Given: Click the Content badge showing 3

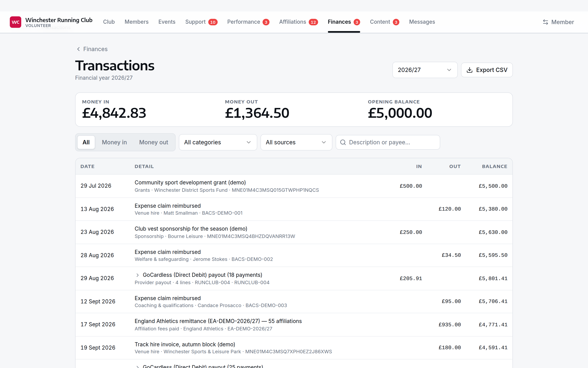Looking at the screenshot, I should click(x=396, y=22).
